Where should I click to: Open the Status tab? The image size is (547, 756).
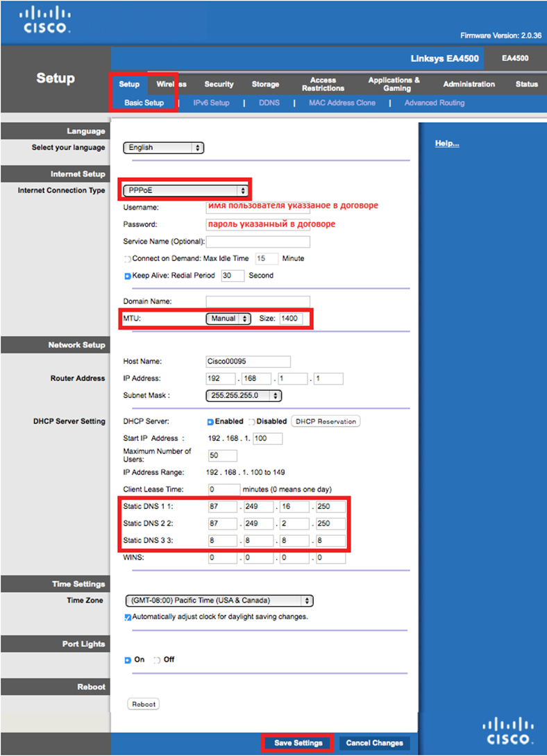click(526, 84)
